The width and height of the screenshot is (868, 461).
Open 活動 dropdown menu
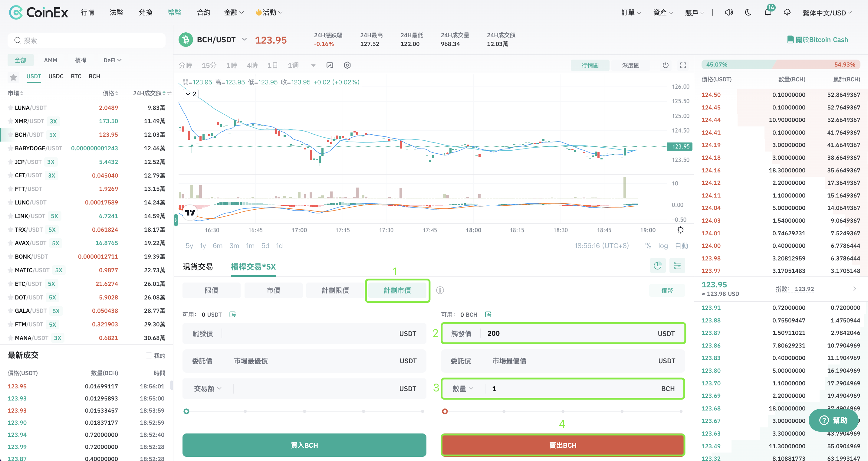[x=269, y=12]
